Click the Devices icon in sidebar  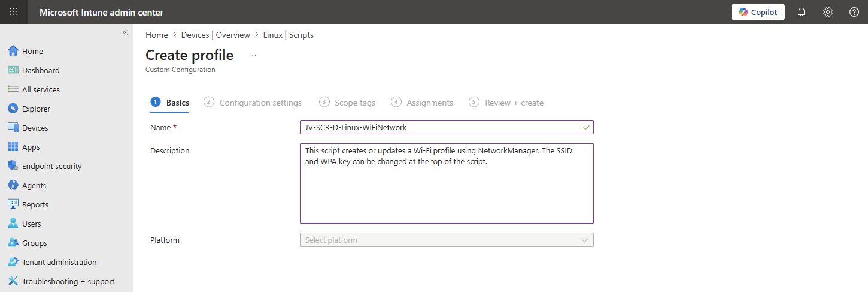tap(13, 128)
